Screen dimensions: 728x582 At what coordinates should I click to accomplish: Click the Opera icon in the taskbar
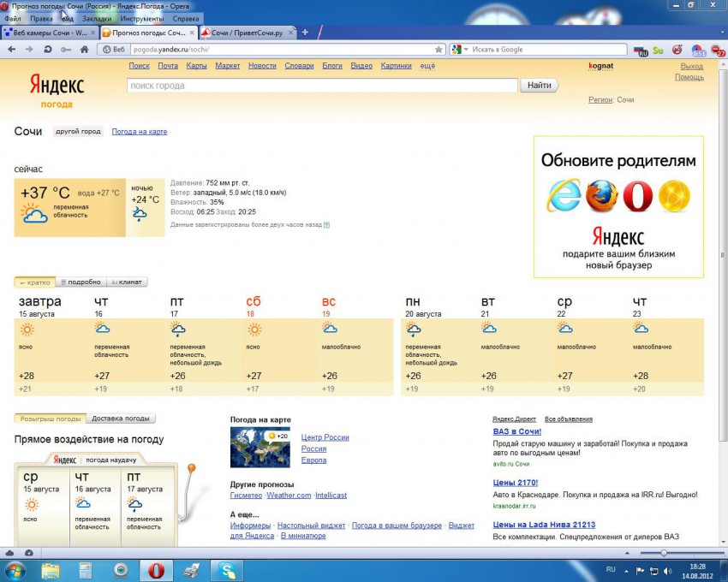click(x=156, y=570)
